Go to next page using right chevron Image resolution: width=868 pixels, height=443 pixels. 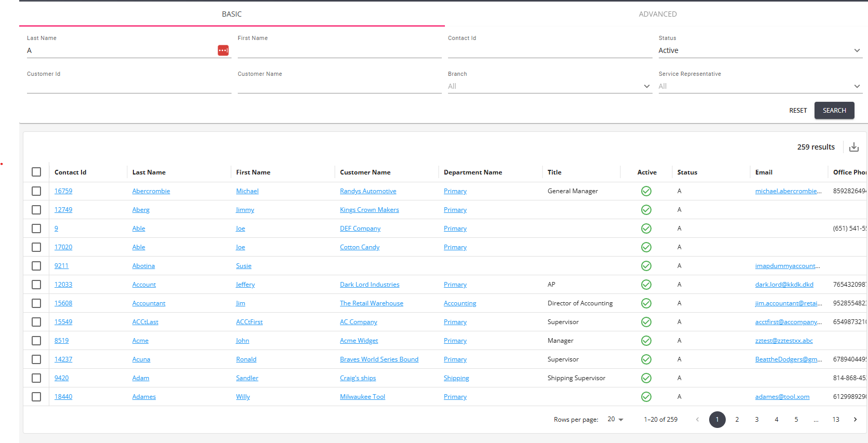pyautogui.click(x=856, y=420)
